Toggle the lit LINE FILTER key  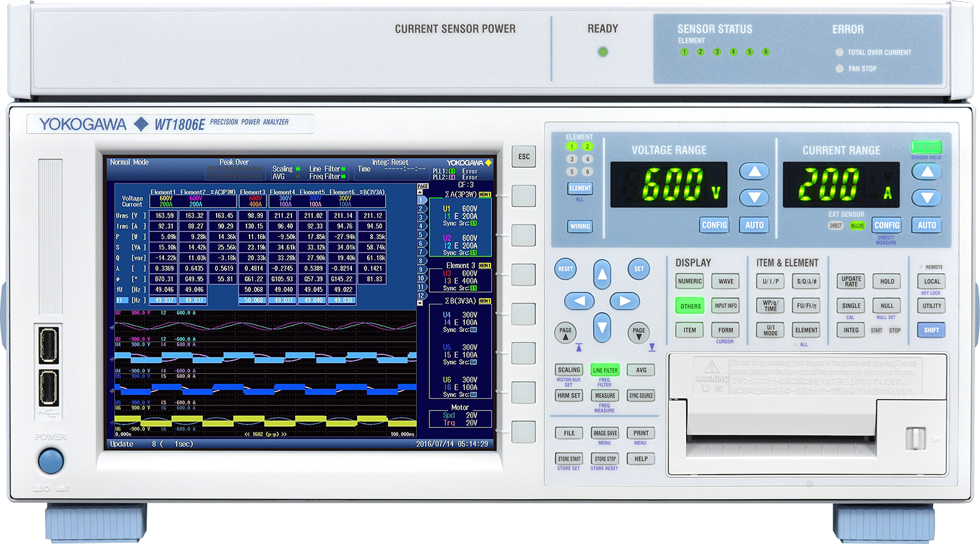[605, 370]
